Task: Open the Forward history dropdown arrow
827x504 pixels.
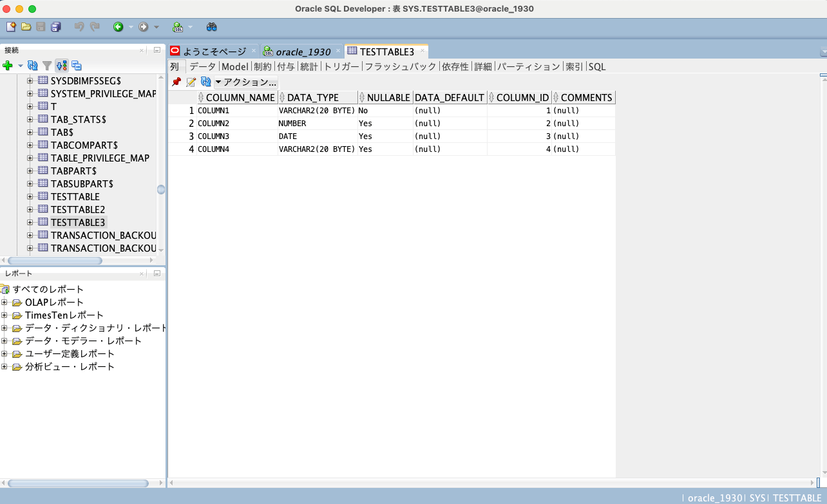Action: coord(156,27)
